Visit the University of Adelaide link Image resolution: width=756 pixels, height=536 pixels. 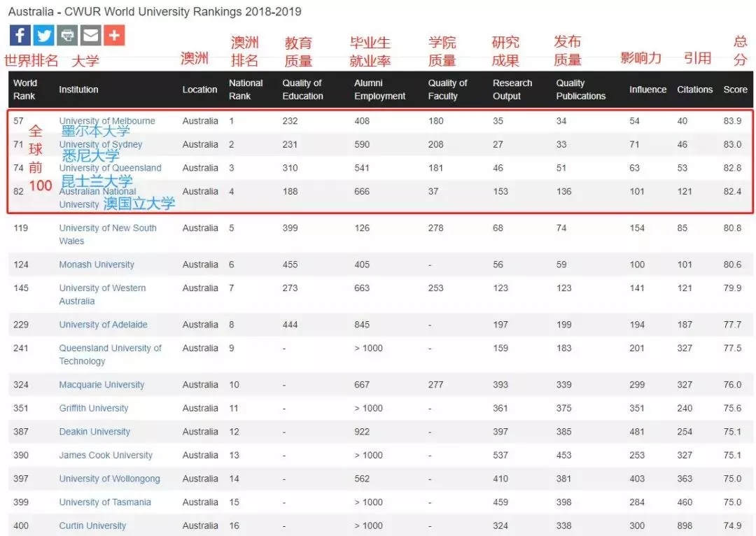click(x=103, y=325)
